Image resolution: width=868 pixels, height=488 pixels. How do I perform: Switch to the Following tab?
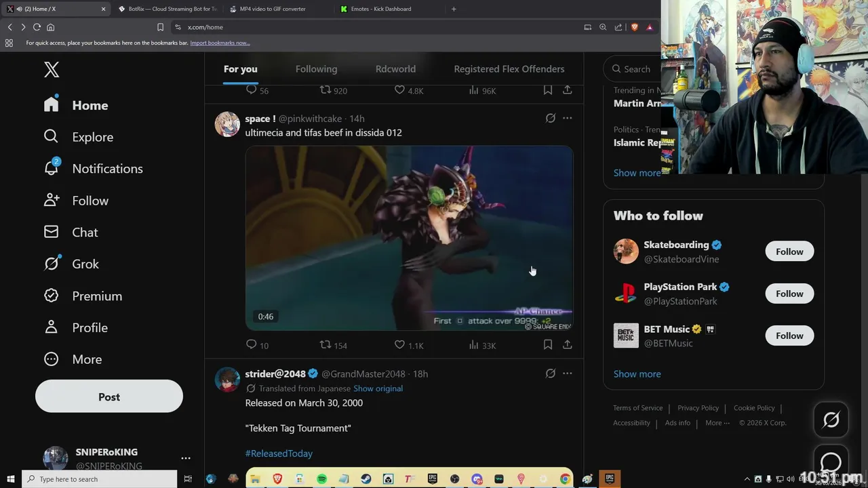click(x=316, y=69)
